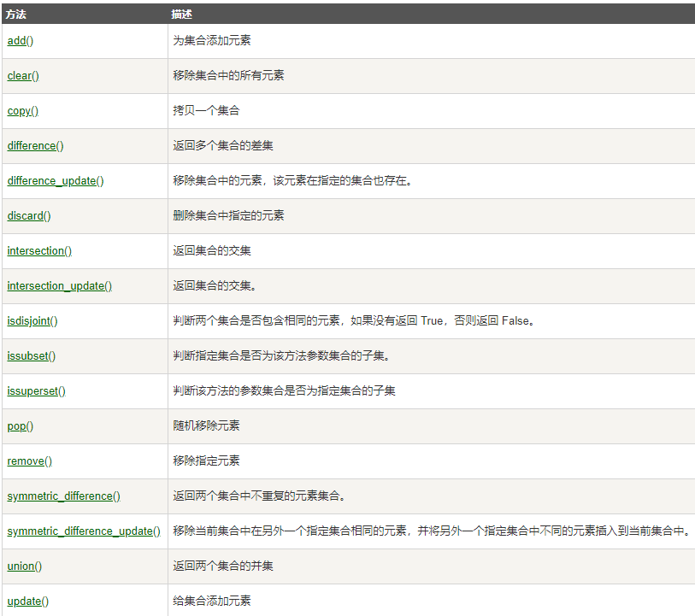The height and width of the screenshot is (616, 695).
Task: Click the 方法 column header
Action: [x=16, y=14]
